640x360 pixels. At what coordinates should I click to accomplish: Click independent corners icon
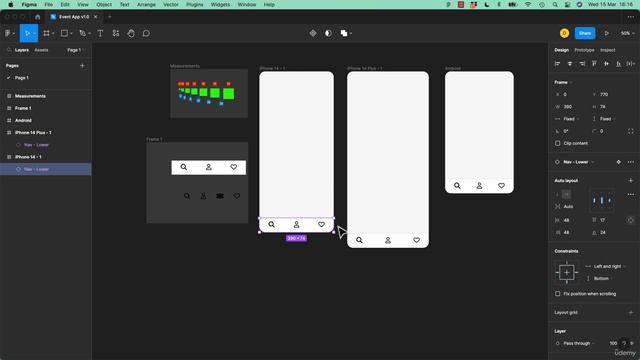[x=631, y=131]
